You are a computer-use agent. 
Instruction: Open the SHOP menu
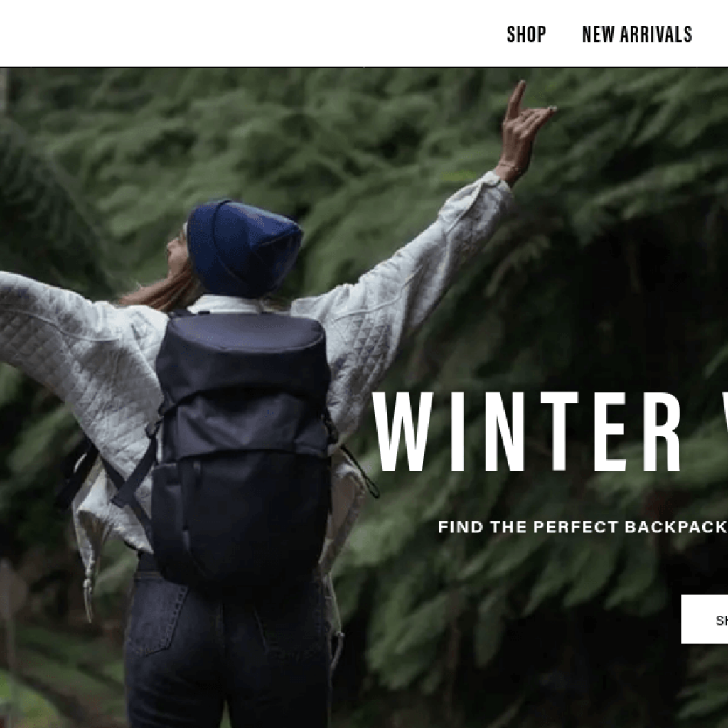526,34
